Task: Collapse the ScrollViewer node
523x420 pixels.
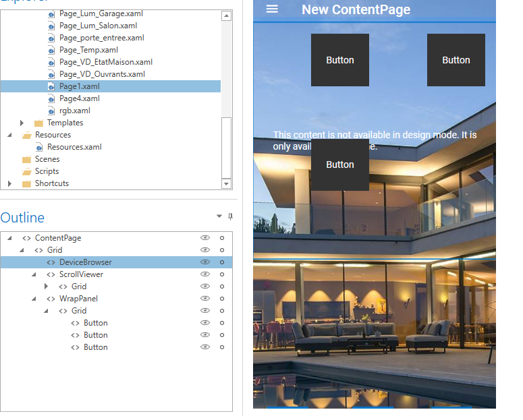Action: [34, 274]
